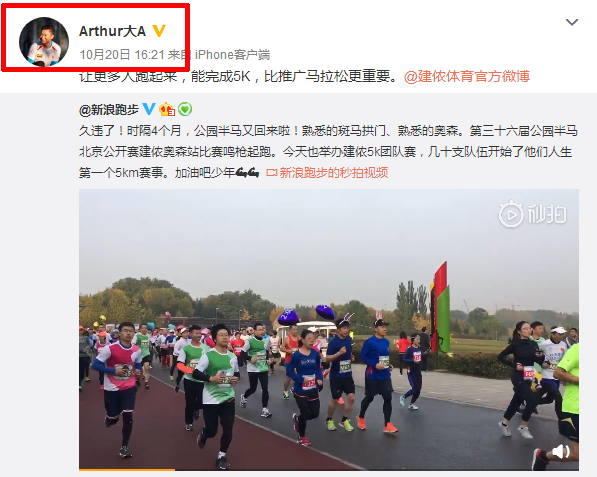Click the small video icon before 新浪跑步的秒拍视频
Image resolution: width=597 pixels, height=477 pixels.
[271, 173]
